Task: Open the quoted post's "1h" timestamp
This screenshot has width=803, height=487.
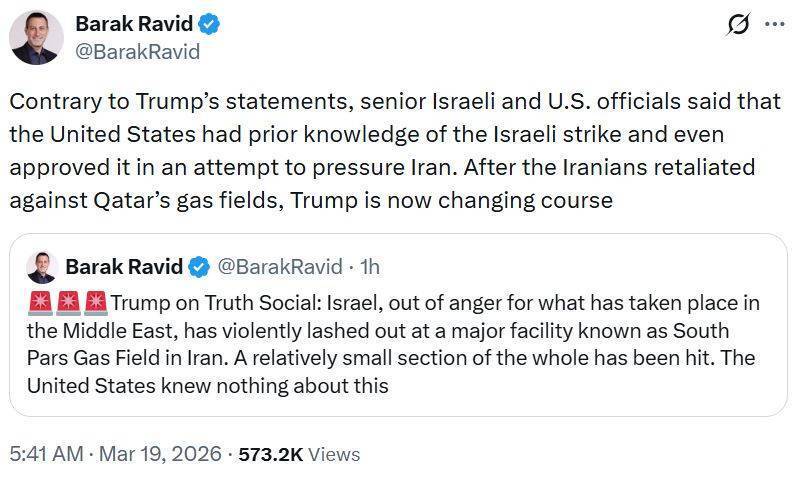Action: [x=369, y=267]
